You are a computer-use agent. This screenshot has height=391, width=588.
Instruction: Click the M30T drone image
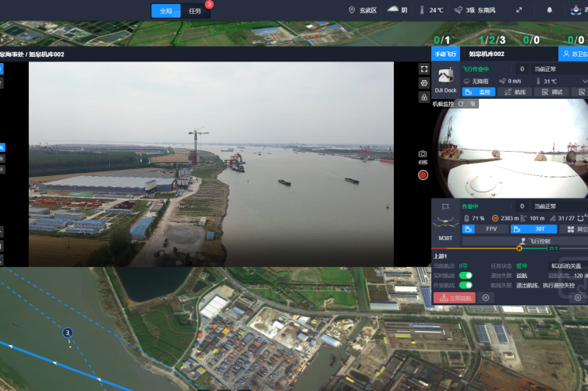click(x=445, y=223)
